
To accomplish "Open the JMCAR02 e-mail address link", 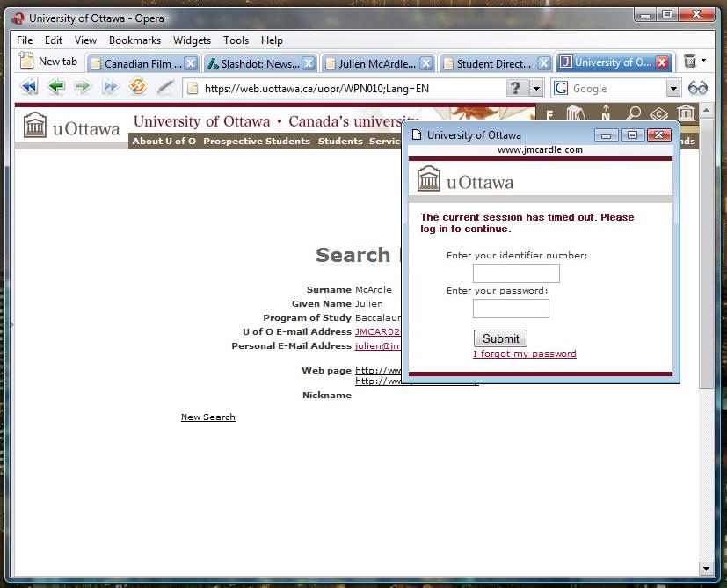I will (377, 331).
